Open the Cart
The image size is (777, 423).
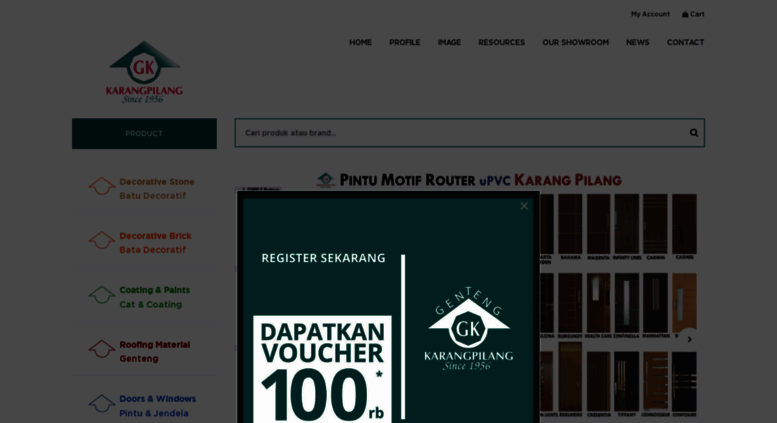tap(693, 14)
